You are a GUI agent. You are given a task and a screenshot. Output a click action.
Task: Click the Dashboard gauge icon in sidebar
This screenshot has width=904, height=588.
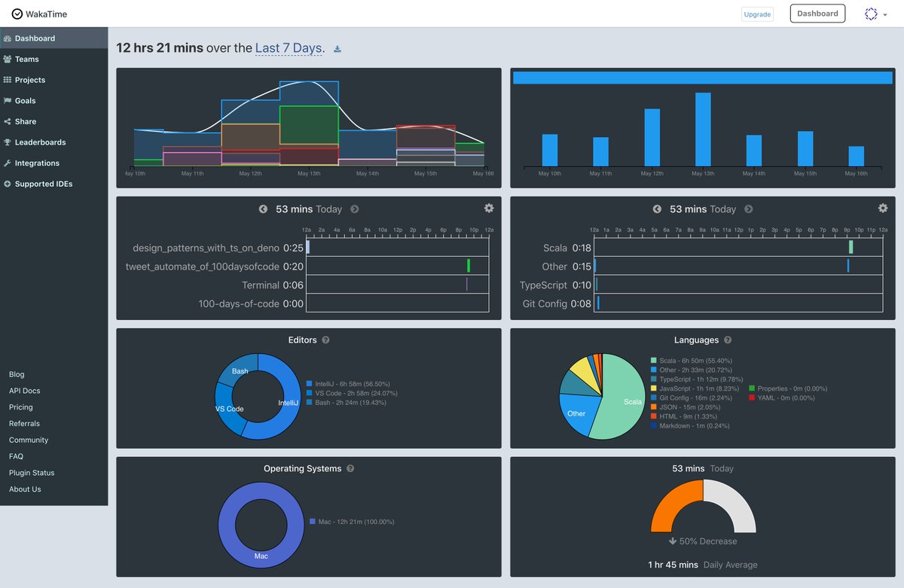(8, 38)
